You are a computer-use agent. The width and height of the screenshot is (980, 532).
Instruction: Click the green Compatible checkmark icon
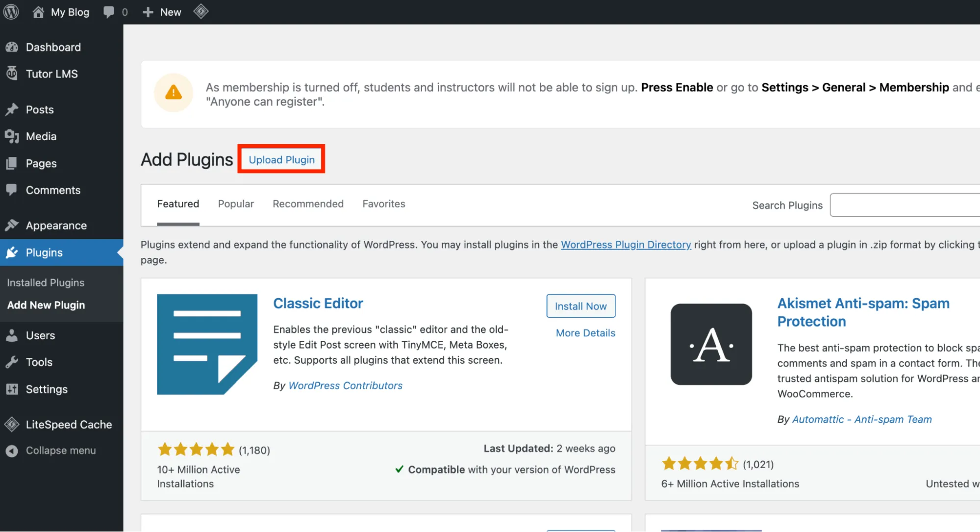(400, 469)
